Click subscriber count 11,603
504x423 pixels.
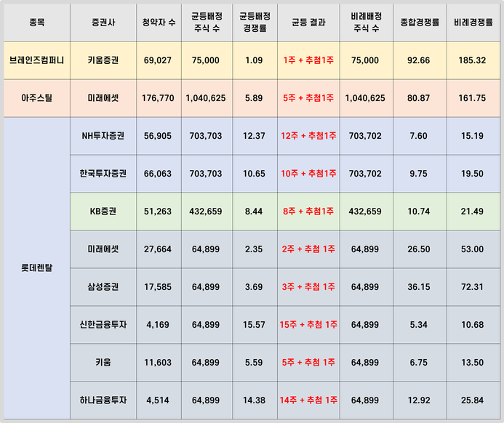158,362
